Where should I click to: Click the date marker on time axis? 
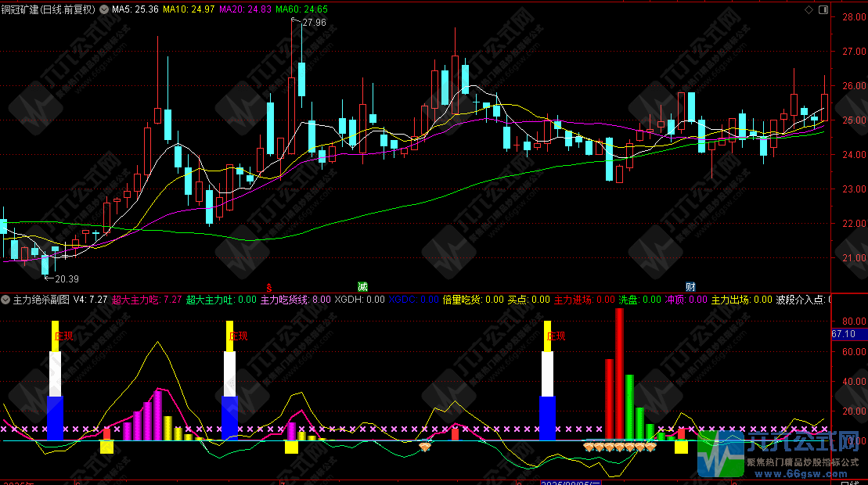578,481
